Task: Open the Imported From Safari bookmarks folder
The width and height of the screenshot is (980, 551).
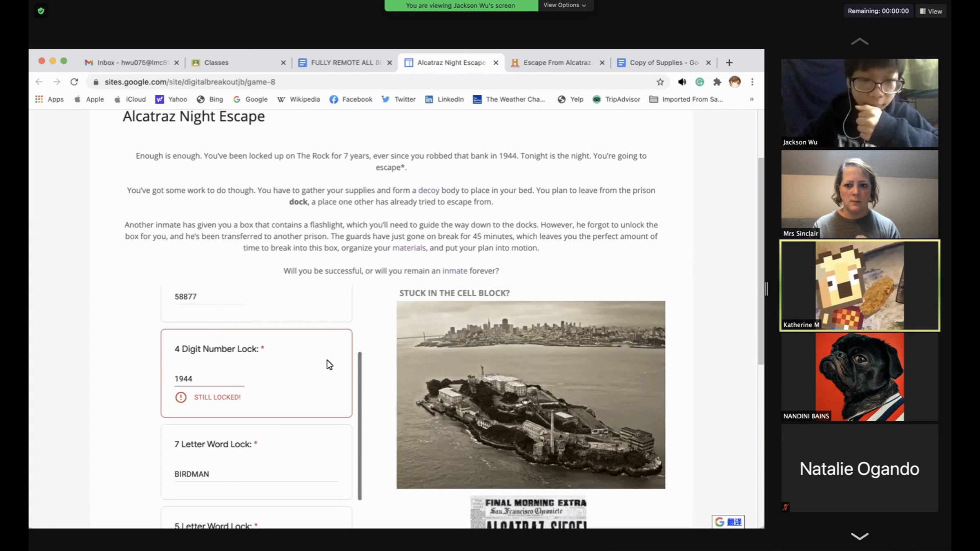Action: click(686, 99)
